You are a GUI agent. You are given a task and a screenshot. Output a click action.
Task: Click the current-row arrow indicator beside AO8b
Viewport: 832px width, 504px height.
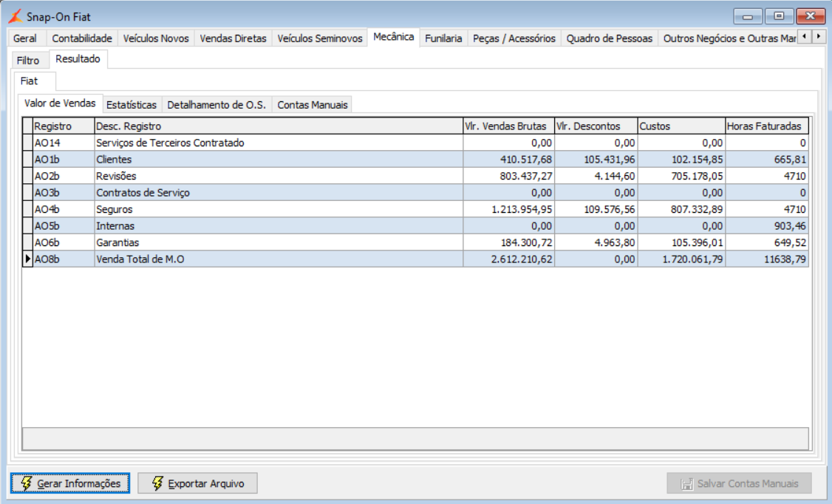27,259
